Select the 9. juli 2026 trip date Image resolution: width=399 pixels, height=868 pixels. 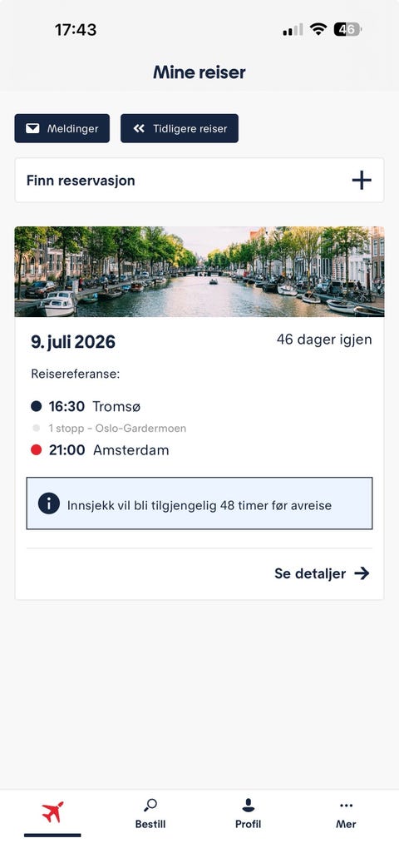point(73,342)
